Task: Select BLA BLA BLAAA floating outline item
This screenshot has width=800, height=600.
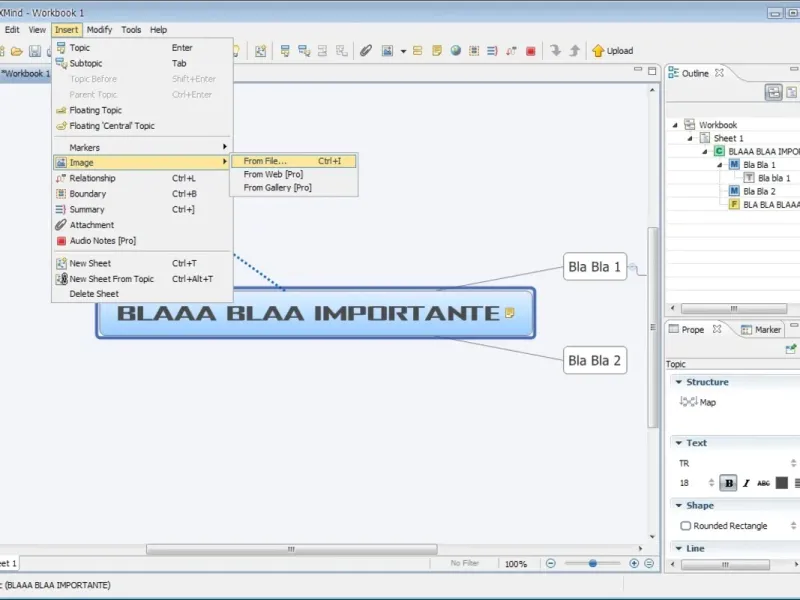Action: [x=771, y=205]
